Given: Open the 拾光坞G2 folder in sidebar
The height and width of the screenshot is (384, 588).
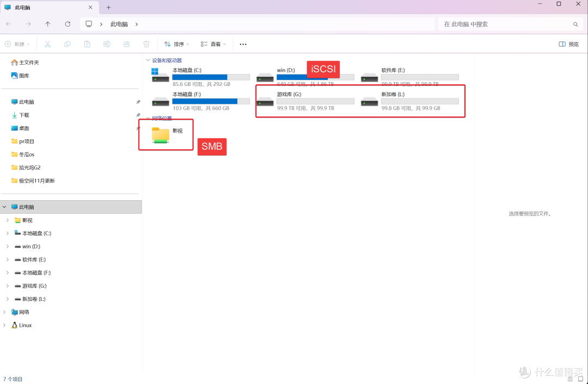Looking at the screenshot, I should [26, 168].
